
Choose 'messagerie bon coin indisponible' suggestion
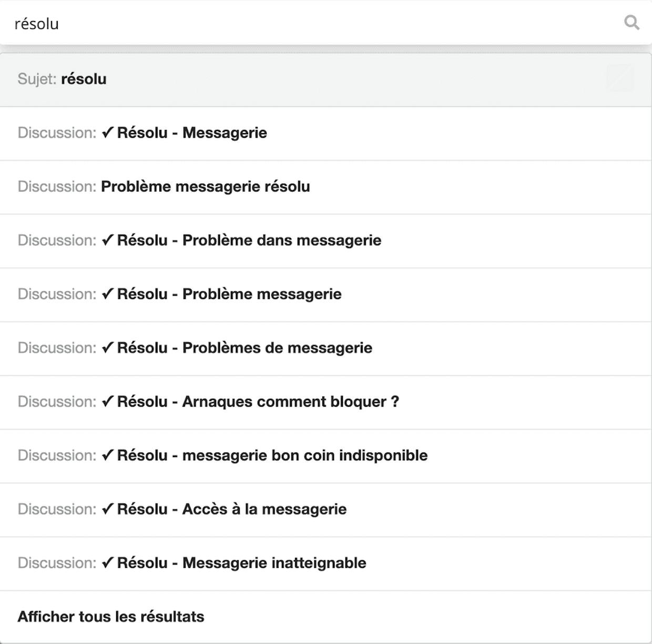(x=326, y=456)
